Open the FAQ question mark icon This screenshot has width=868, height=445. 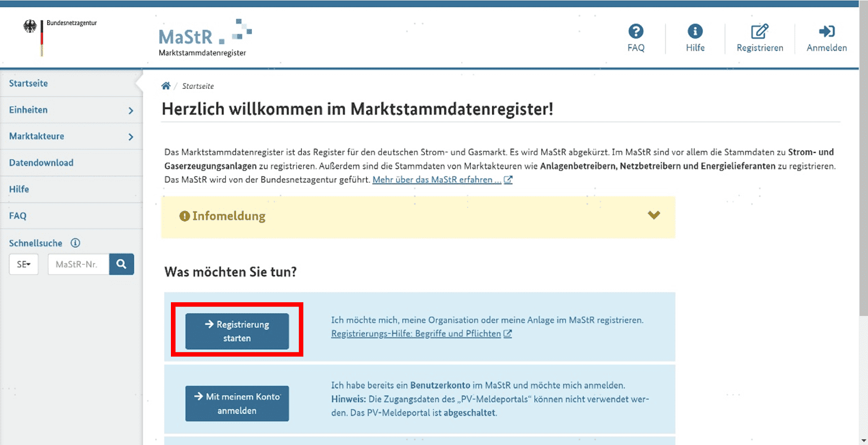636,31
